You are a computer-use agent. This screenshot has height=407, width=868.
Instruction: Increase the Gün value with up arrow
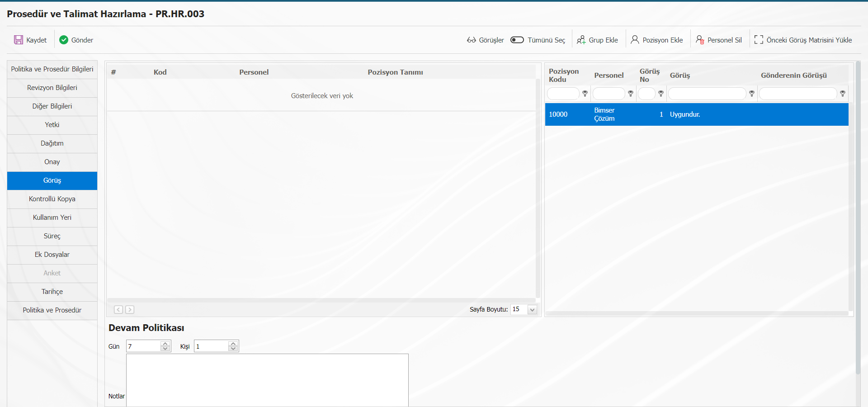coord(165,344)
